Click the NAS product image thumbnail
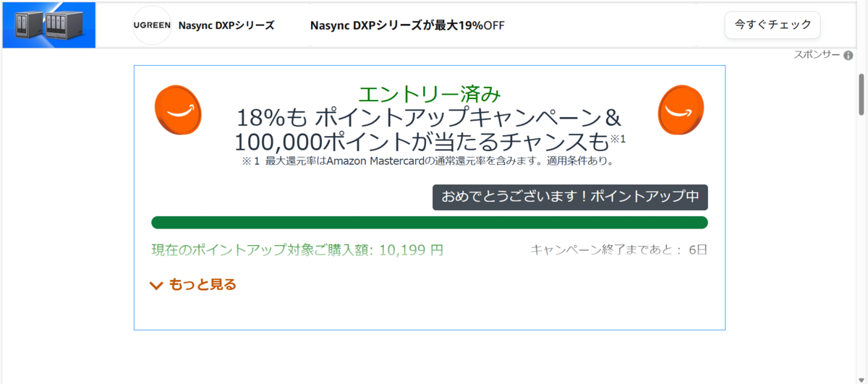Screen dimensions: 868x384 [49, 25]
